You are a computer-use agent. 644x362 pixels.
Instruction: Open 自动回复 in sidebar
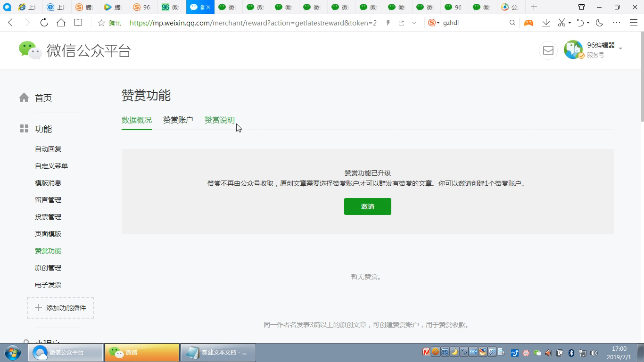click(x=48, y=149)
